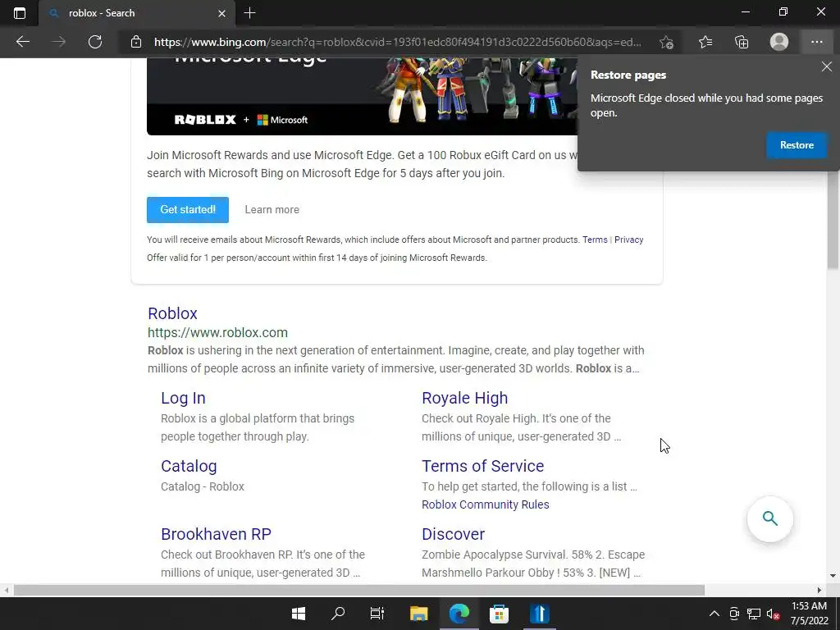Open Task View in the taskbar
The height and width of the screenshot is (630, 840).
[377, 614]
